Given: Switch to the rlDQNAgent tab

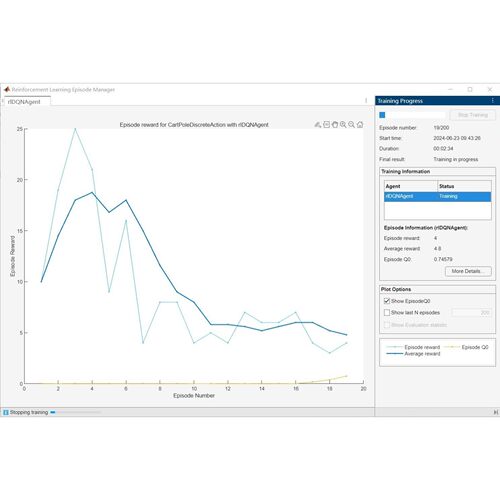Looking at the screenshot, I should [25, 102].
